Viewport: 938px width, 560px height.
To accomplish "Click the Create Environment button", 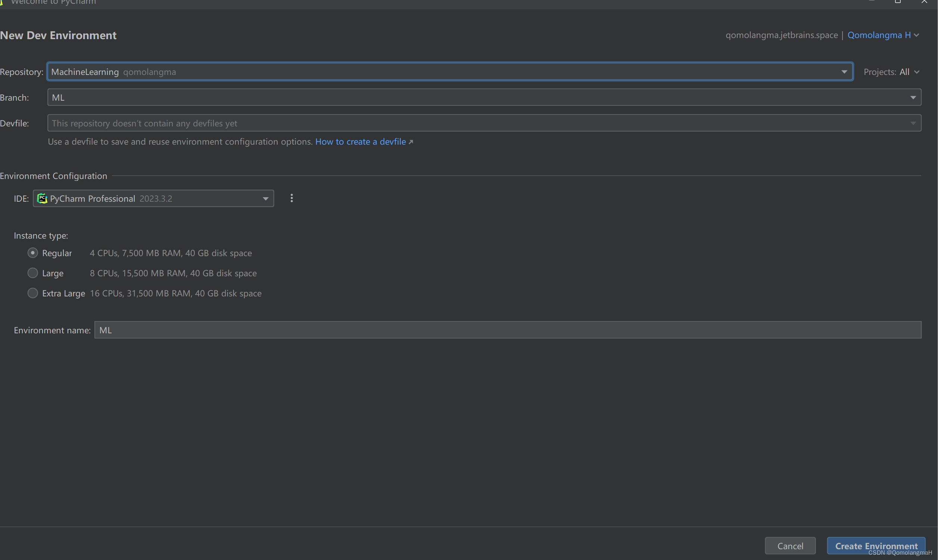I will 876,546.
